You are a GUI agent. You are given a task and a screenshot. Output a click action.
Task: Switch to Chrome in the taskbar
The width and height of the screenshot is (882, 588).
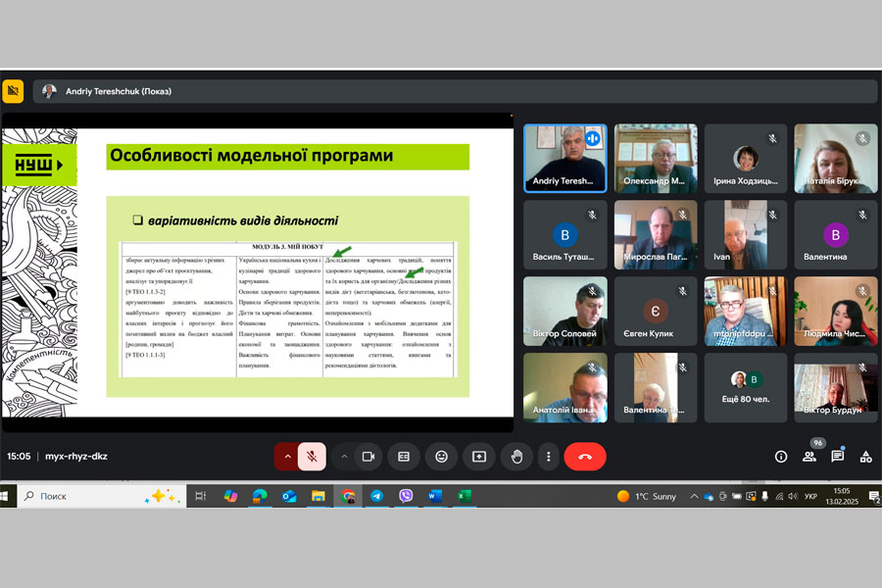coord(348,496)
